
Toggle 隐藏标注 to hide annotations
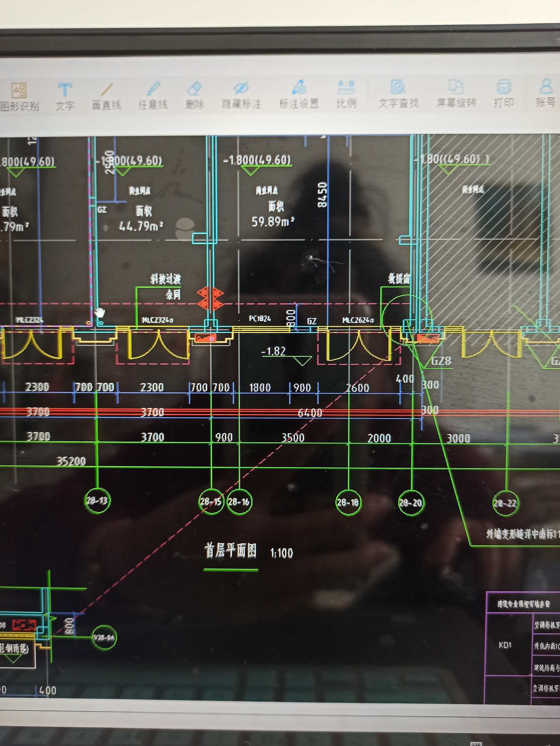(x=241, y=96)
